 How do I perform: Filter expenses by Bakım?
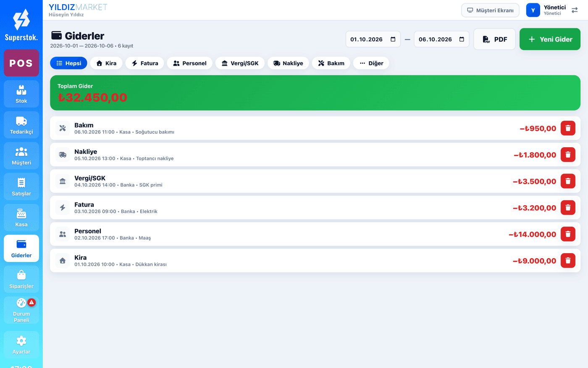pyautogui.click(x=331, y=63)
